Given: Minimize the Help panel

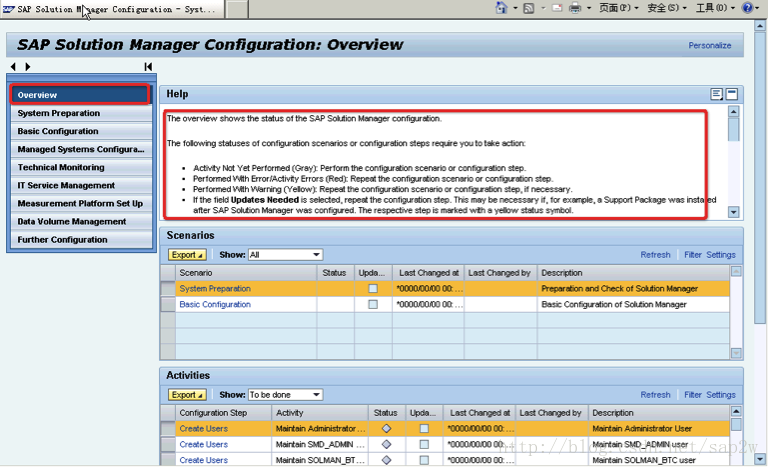Looking at the screenshot, I should tap(732, 94).
